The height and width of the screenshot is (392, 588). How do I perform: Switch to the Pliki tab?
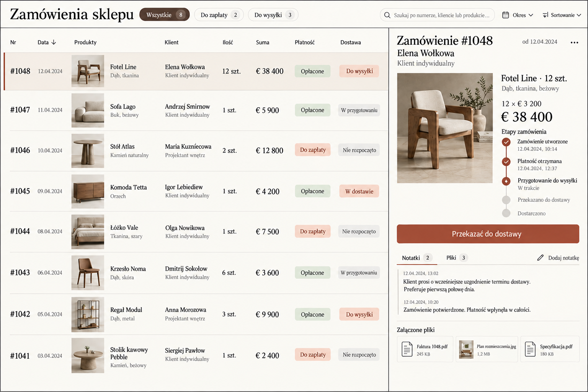[x=457, y=258]
